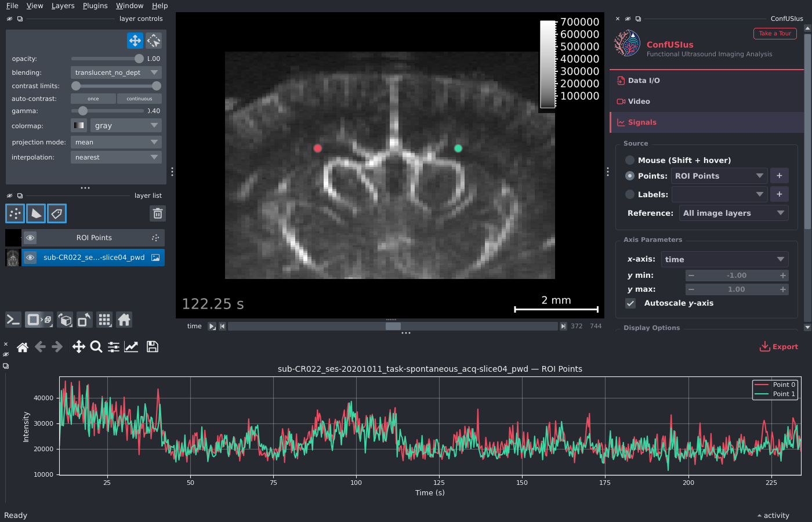Save the plot figure

pos(153,347)
